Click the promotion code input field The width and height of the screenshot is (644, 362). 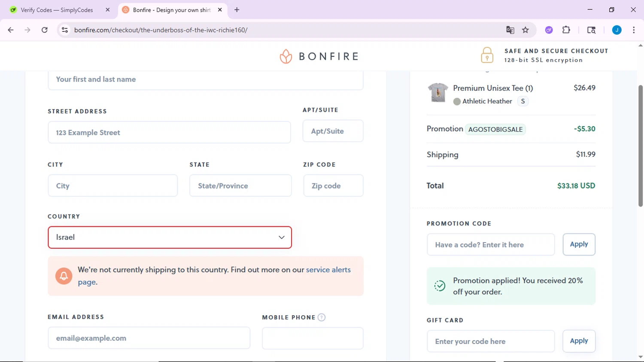click(491, 245)
